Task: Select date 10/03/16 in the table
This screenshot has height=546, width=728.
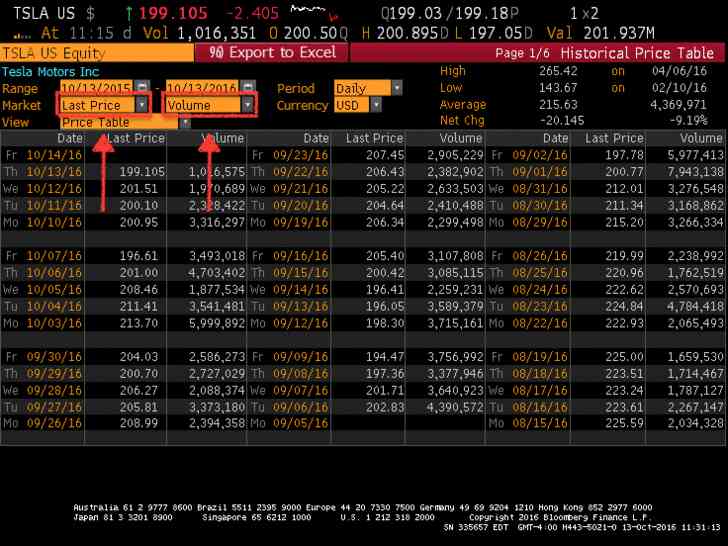Action: [54, 323]
